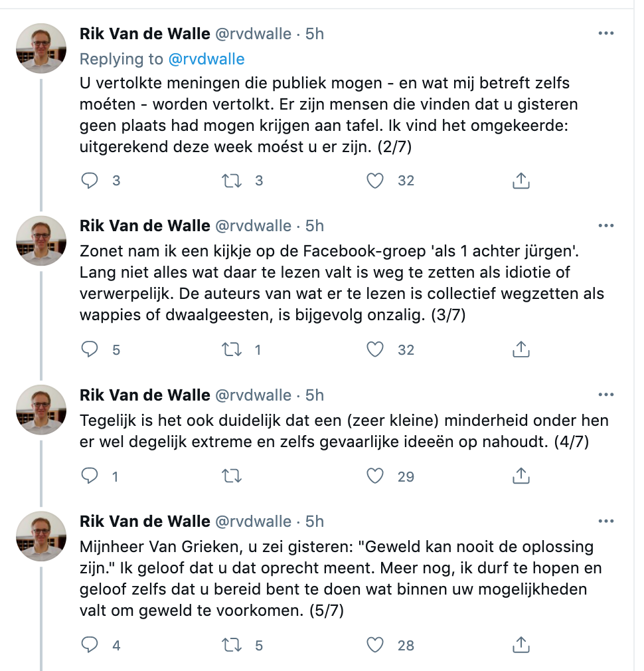Retweet the (4/7) minderheid tweet

click(x=232, y=476)
